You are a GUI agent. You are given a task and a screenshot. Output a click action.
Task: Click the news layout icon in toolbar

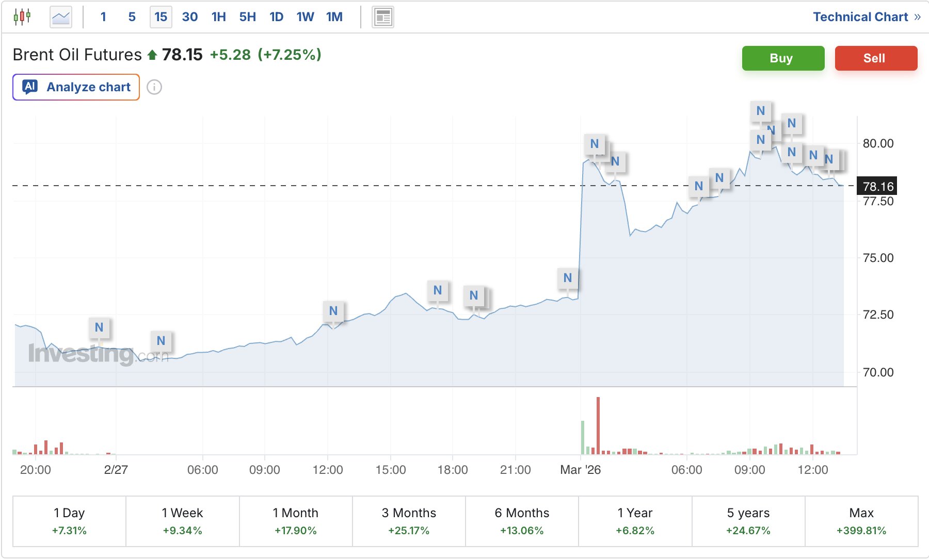(x=382, y=17)
